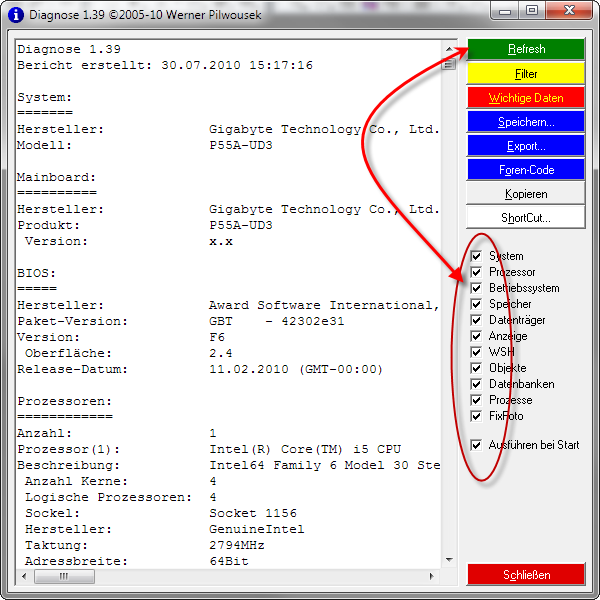
Task: Toggle the Ausführen bei Start checkbox
Action: pos(476,445)
